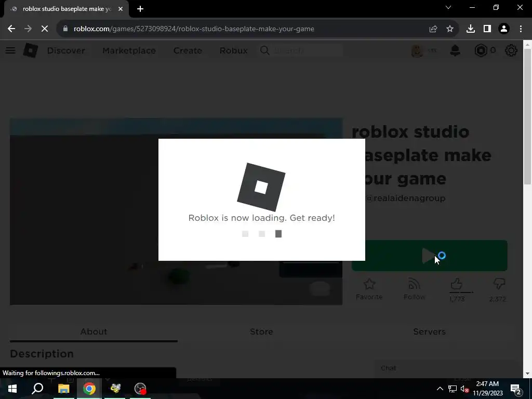Open Windows taskbar search
This screenshot has width=532, height=399.
[37, 389]
